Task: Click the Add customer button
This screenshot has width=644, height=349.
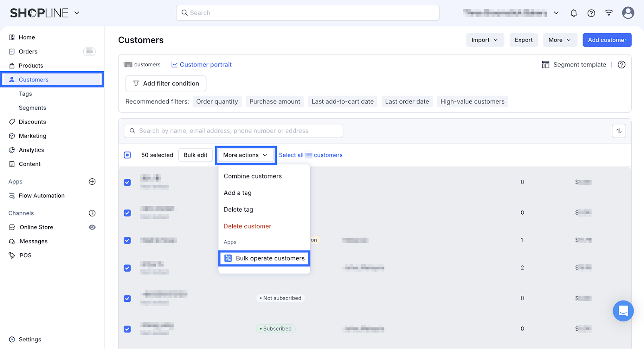Action: pos(607,40)
